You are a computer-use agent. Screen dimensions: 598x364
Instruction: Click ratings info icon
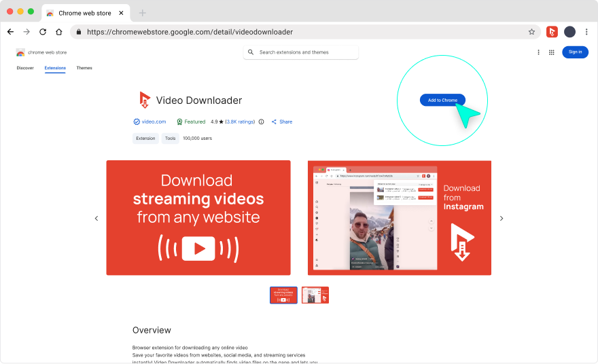(x=262, y=122)
